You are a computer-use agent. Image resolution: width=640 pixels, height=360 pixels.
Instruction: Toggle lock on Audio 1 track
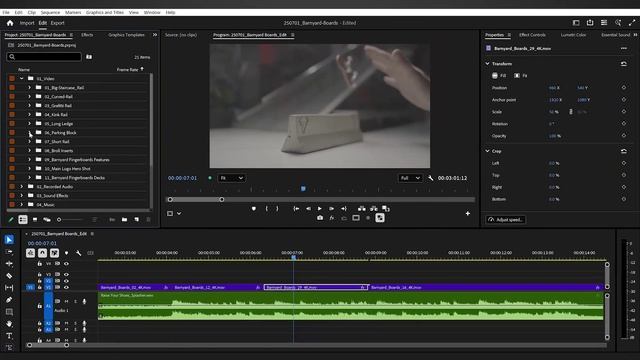point(40,306)
